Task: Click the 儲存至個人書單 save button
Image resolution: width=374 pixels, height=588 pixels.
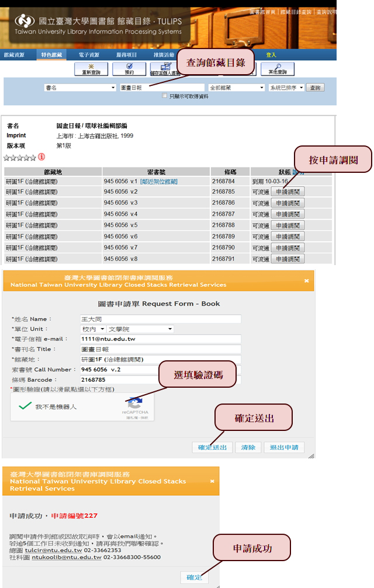Action: coord(164,69)
